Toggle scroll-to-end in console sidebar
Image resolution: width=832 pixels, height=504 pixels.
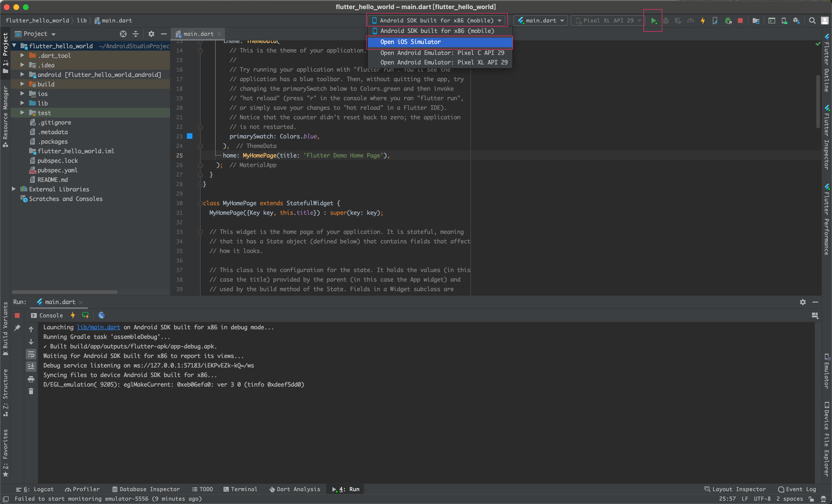[31, 366]
